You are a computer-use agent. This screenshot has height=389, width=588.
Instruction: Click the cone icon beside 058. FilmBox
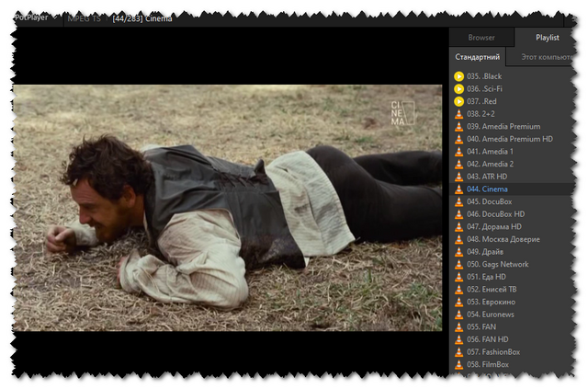(x=459, y=364)
